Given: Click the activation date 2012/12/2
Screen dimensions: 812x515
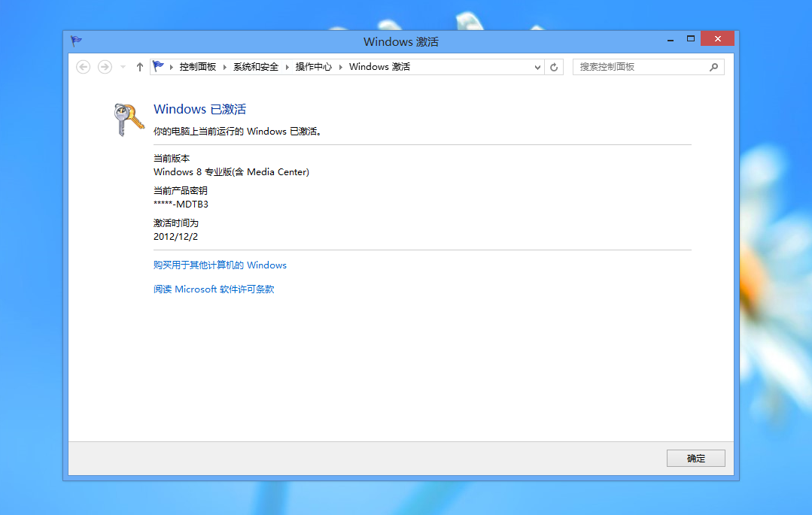Looking at the screenshot, I should tap(175, 237).
